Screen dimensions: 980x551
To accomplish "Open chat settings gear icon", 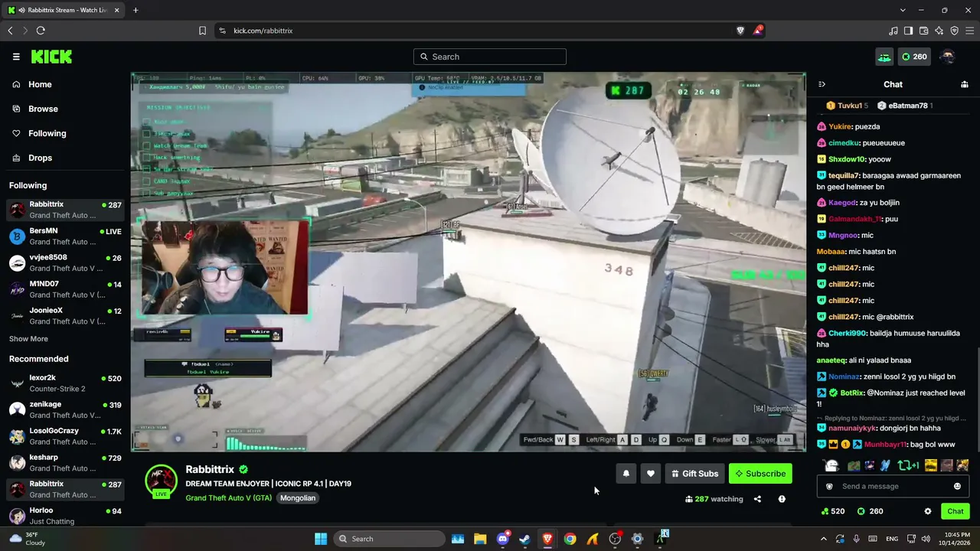I will click(x=928, y=511).
